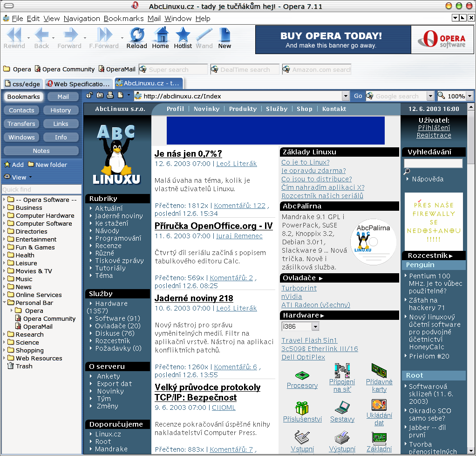Click the New folder icon in panel
Screen dimensions: 476x456
pos(31,164)
